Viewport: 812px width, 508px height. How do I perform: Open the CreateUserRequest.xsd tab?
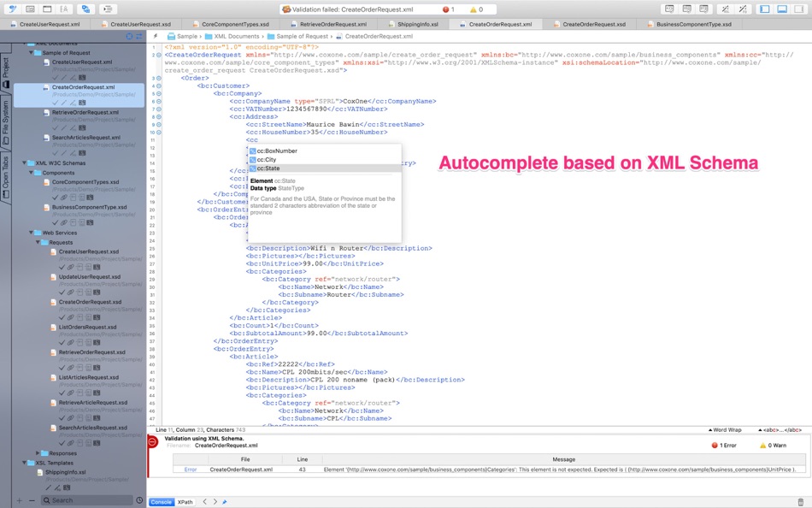(136, 24)
